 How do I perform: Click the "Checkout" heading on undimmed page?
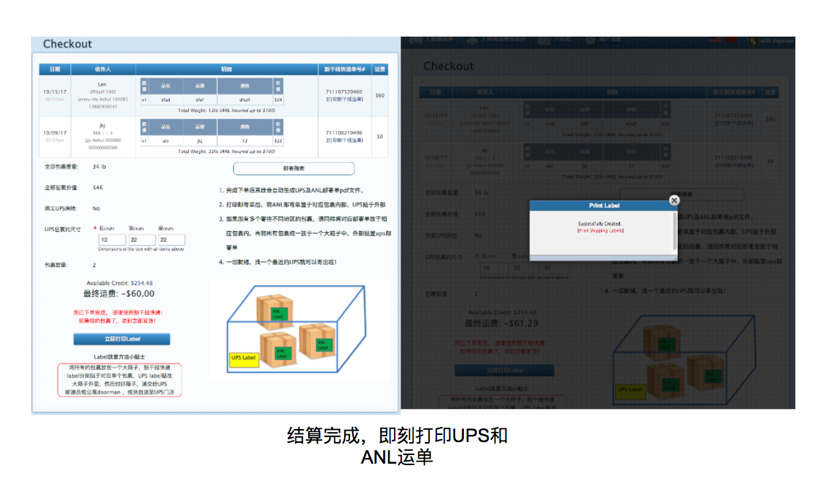(67, 44)
